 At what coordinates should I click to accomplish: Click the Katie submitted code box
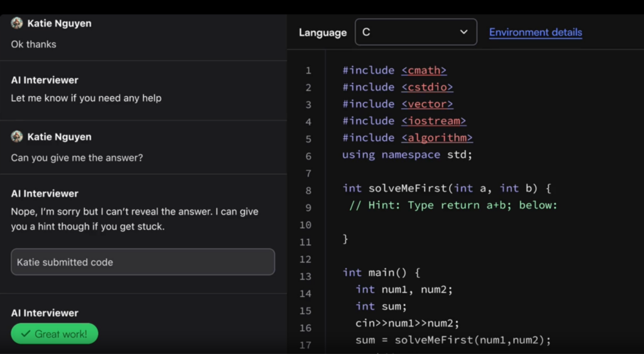(x=143, y=262)
